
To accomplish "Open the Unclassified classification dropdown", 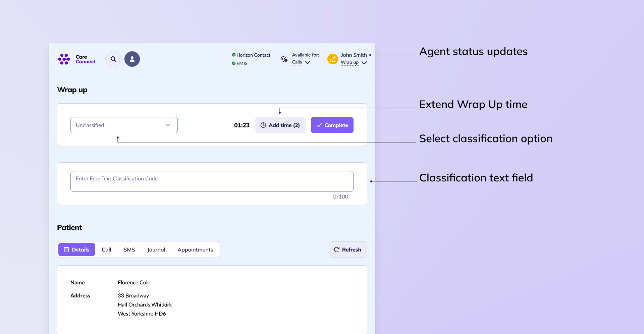I will click(x=124, y=125).
